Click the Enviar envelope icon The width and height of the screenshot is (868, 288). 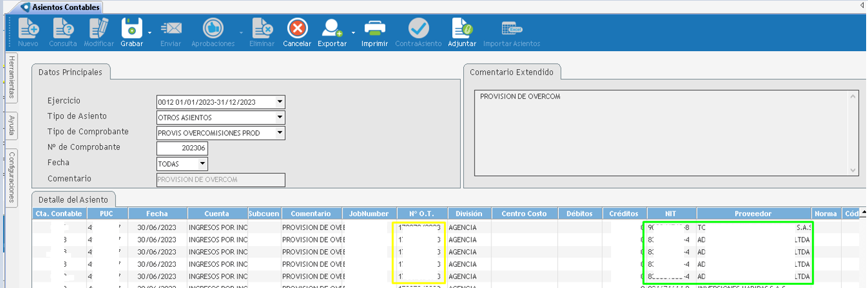click(x=171, y=29)
